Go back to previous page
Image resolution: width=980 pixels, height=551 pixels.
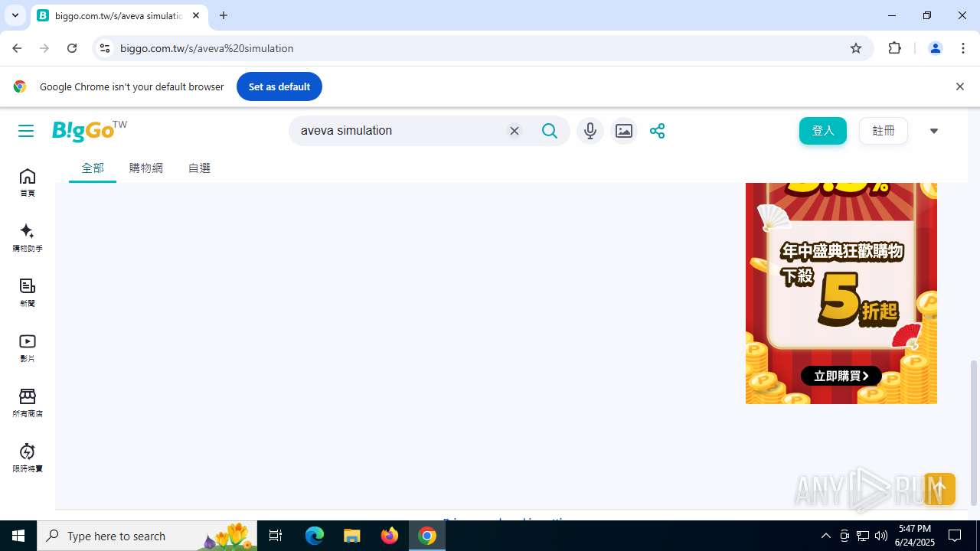(17, 48)
